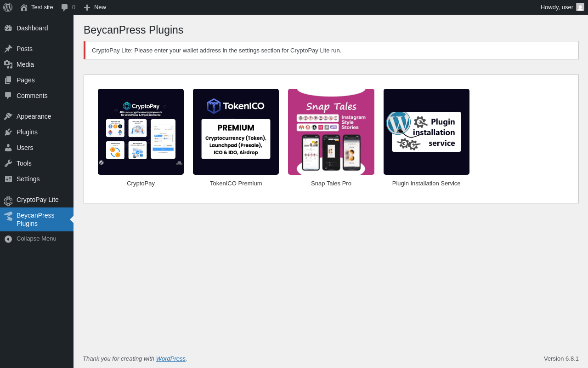Go to Media library menu
The image size is (588, 368).
(x=37, y=64)
